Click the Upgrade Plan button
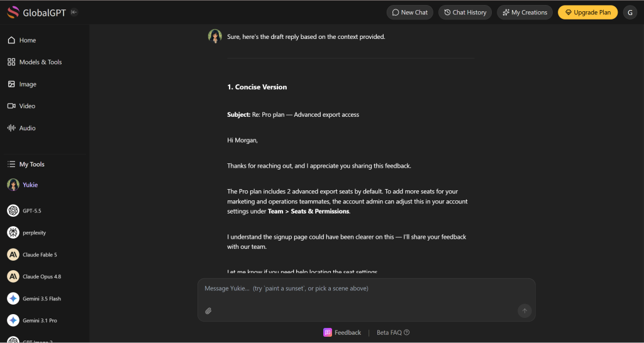This screenshot has height=343, width=644. [x=588, y=13]
